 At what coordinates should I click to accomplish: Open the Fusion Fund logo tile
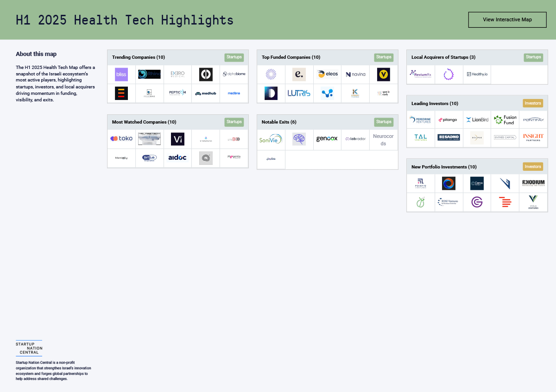505,119
